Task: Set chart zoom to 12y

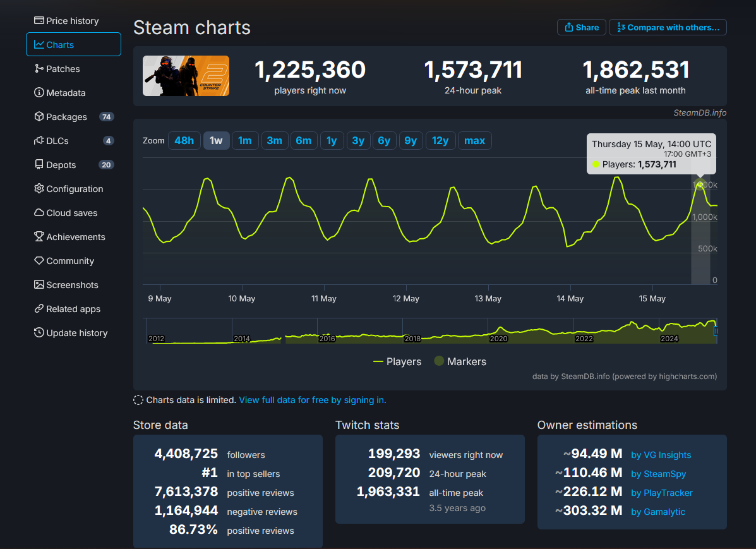Action: pyautogui.click(x=440, y=141)
